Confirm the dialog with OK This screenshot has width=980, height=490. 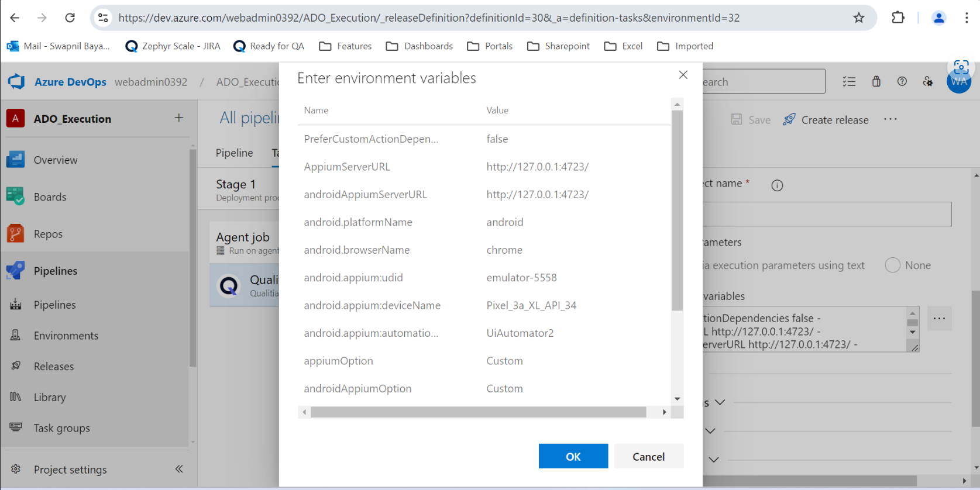click(573, 457)
